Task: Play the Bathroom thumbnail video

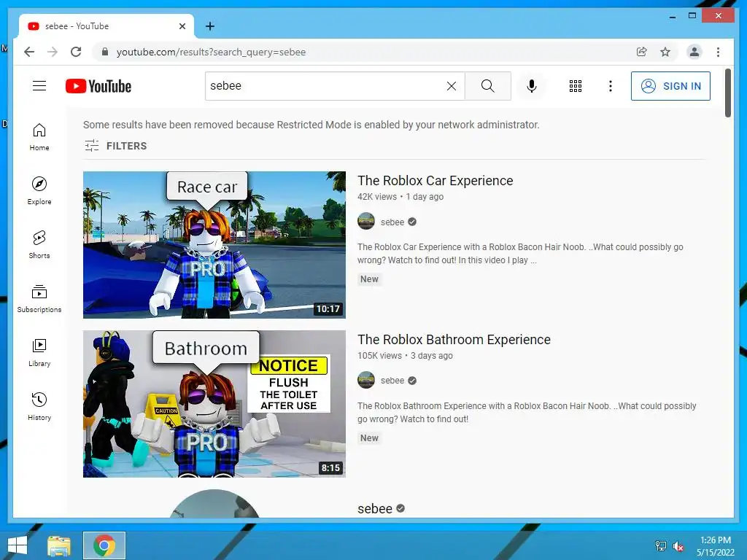Action: click(214, 404)
